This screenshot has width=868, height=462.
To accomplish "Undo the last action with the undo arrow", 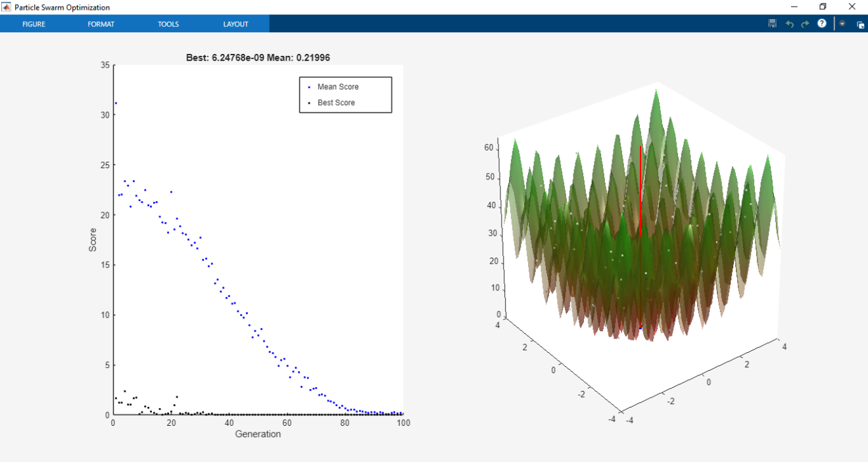I will coord(789,24).
